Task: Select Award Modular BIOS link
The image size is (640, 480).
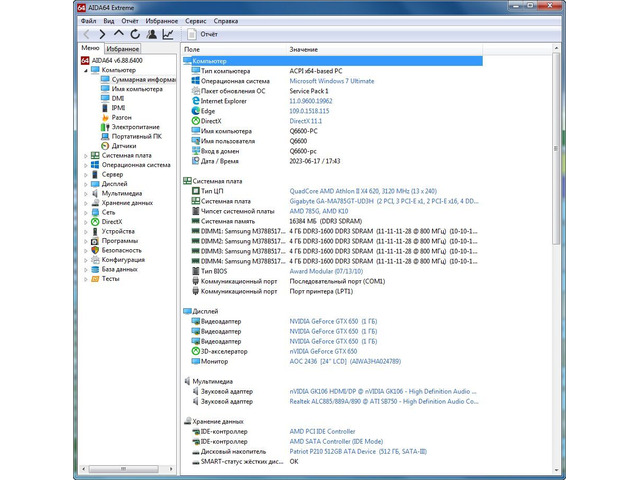Action: tap(326, 271)
